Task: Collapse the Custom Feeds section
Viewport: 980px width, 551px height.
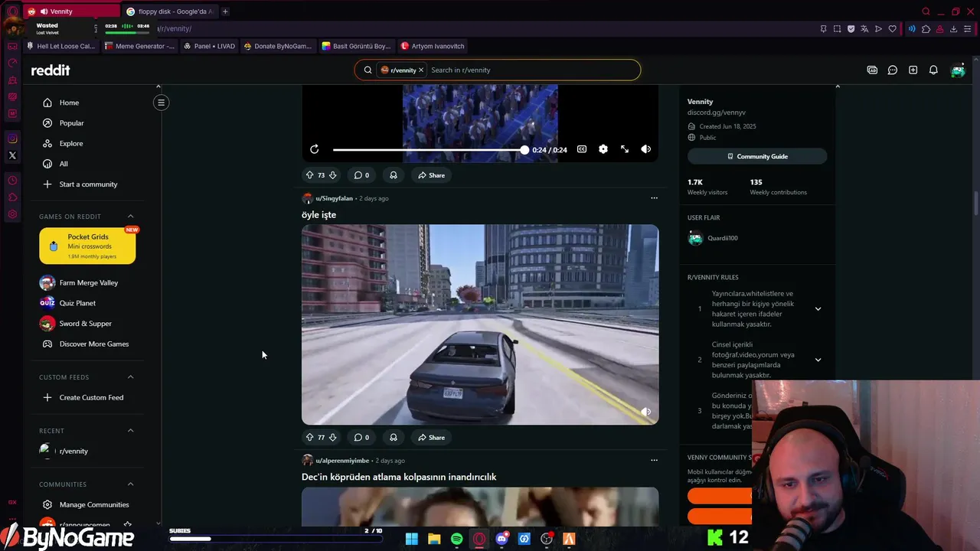Action: [x=130, y=377]
